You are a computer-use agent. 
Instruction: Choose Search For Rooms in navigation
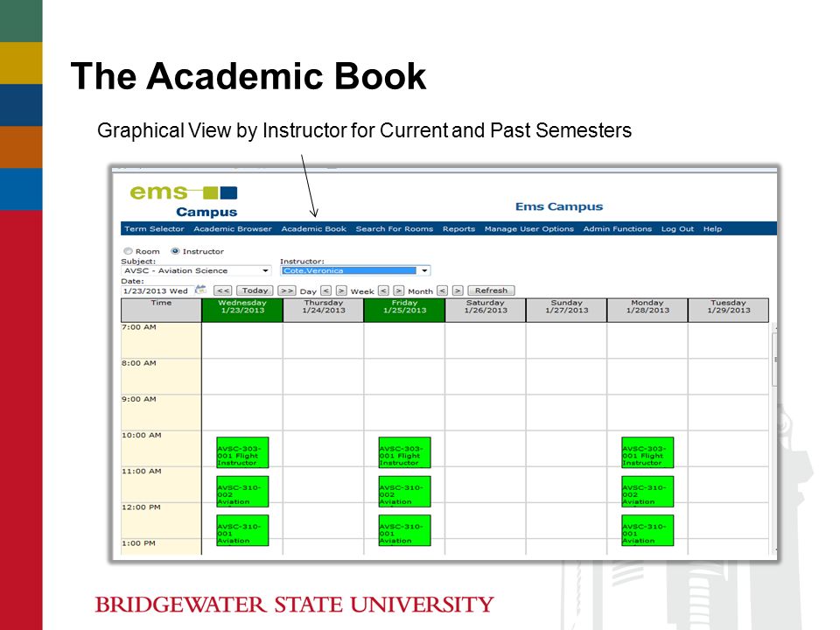pyautogui.click(x=395, y=228)
